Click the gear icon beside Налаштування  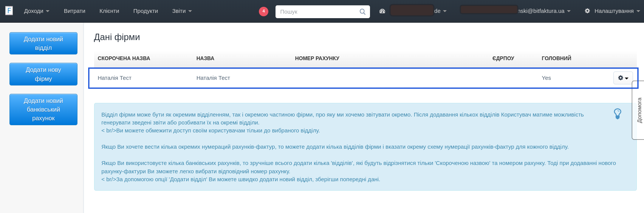[x=587, y=11]
